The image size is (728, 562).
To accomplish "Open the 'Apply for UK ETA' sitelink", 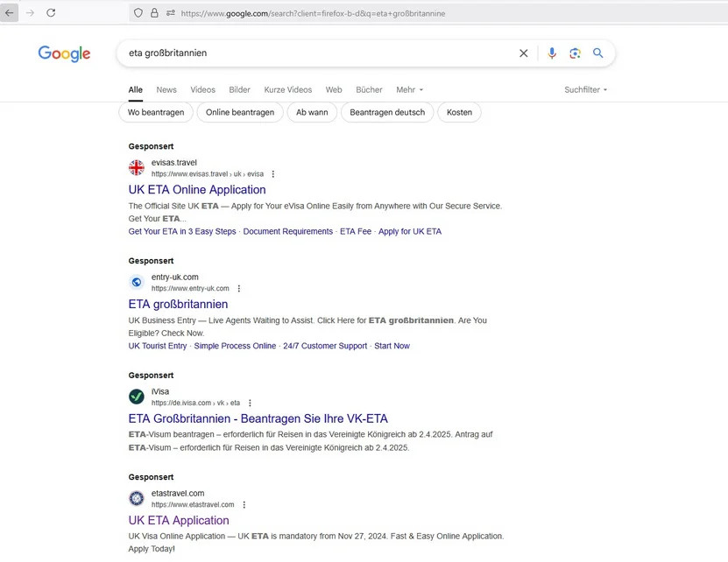I will click(410, 231).
